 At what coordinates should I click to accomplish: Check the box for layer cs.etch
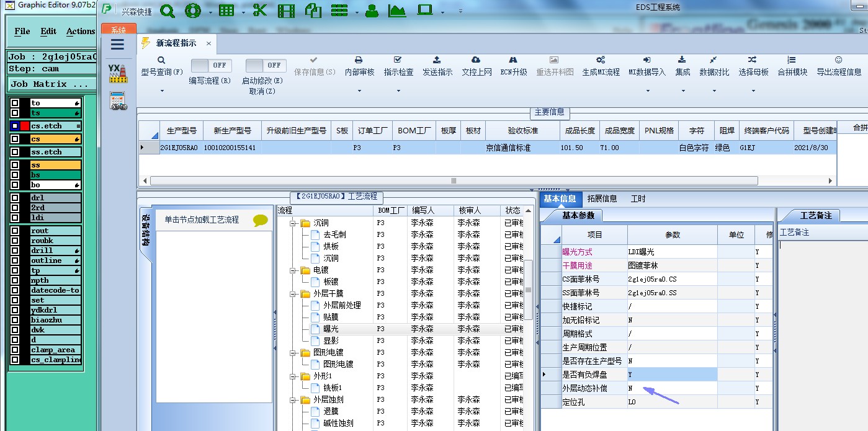coord(15,126)
